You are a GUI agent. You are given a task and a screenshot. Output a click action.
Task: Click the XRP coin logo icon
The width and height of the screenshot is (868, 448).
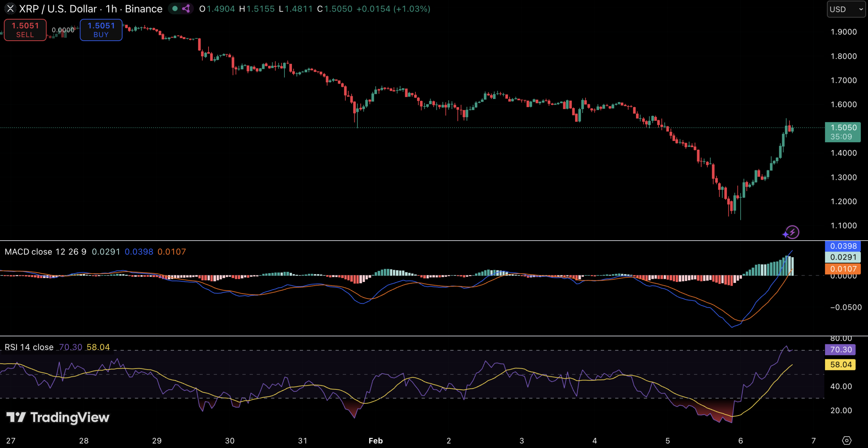tap(10, 9)
